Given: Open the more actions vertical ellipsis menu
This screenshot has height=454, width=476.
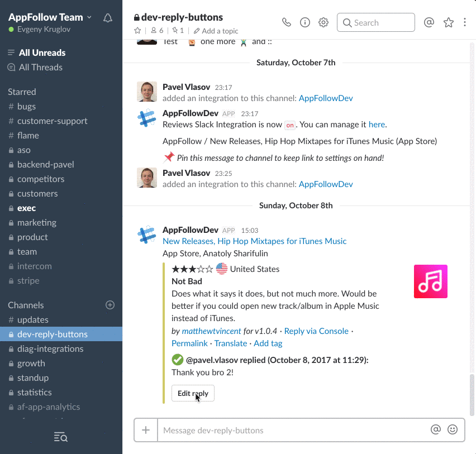Looking at the screenshot, I should point(465,22).
